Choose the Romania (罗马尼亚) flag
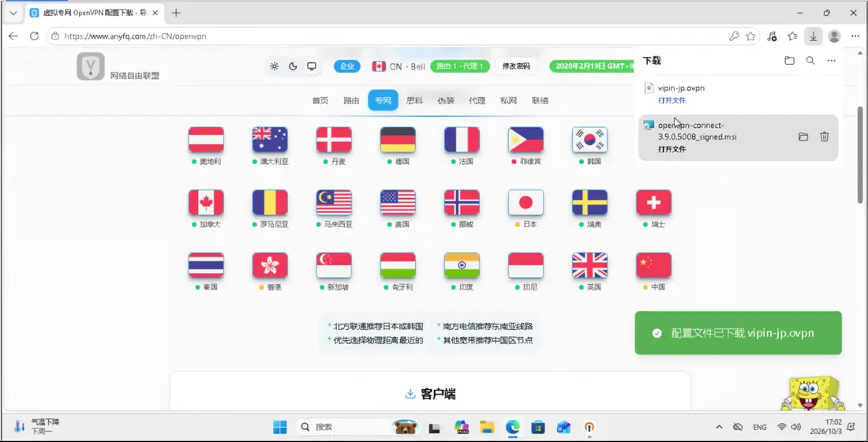The image size is (868, 442). (270, 202)
